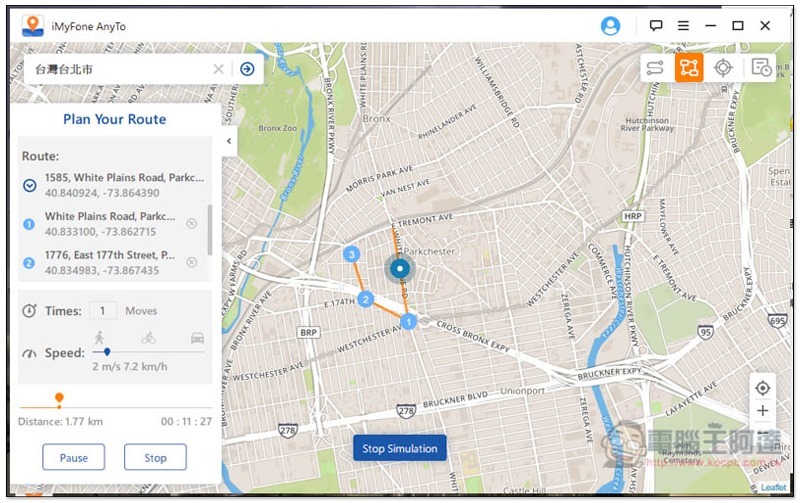Click the Stop button in panel
This screenshot has width=800, height=503.
coord(155,457)
